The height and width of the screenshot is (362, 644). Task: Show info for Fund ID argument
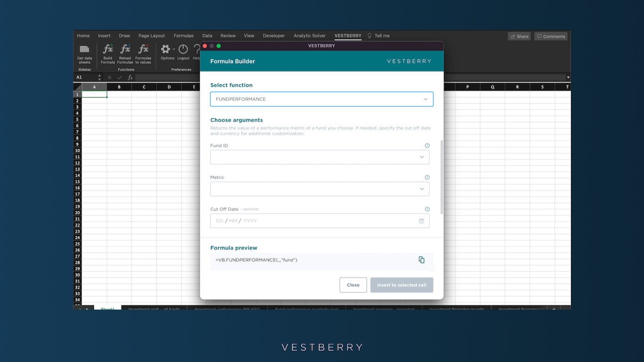coord(427,146)
